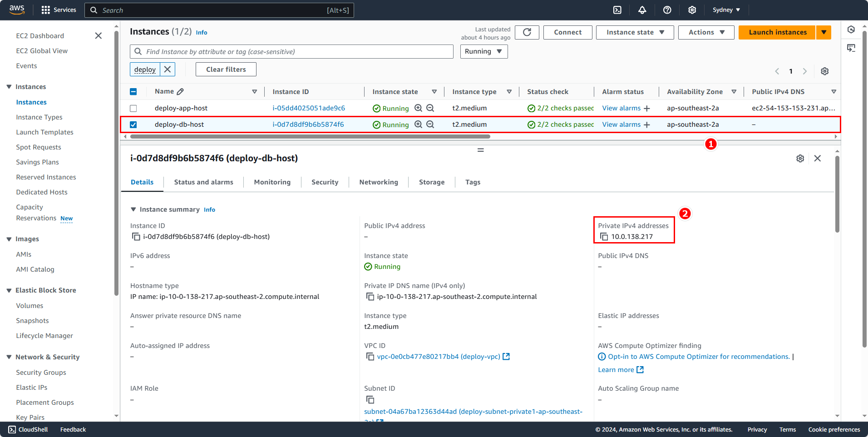Go to next page of instances
Screen dimensions: 868x437
(805, 71)
